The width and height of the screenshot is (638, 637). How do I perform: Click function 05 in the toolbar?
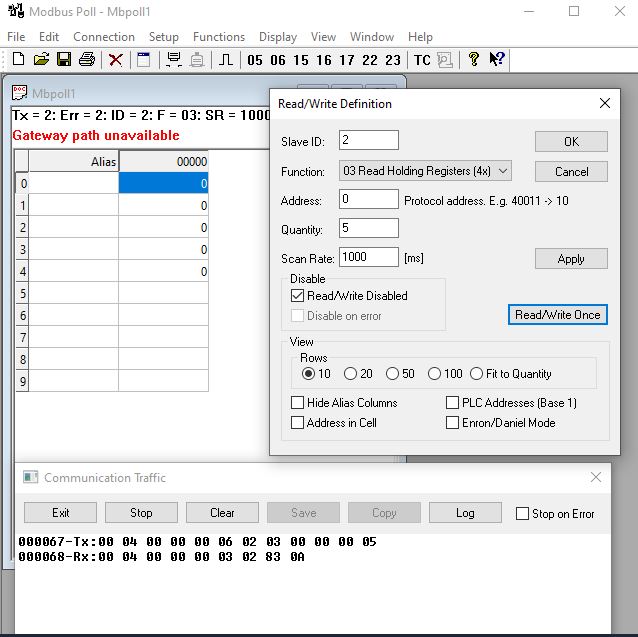tap(255, 60)
